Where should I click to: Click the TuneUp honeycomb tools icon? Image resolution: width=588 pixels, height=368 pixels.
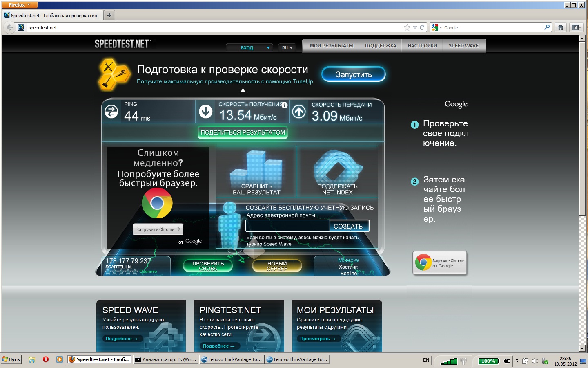(x=114, y=74)
